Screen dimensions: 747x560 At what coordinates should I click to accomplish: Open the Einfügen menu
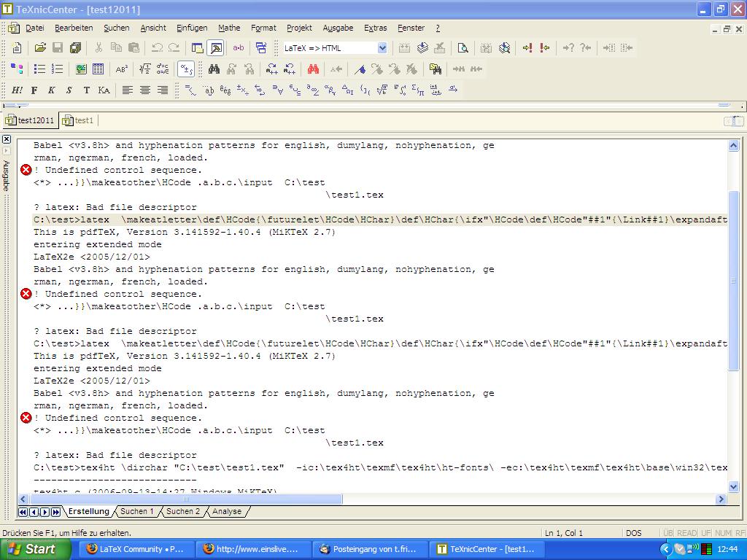coord(192,28)
